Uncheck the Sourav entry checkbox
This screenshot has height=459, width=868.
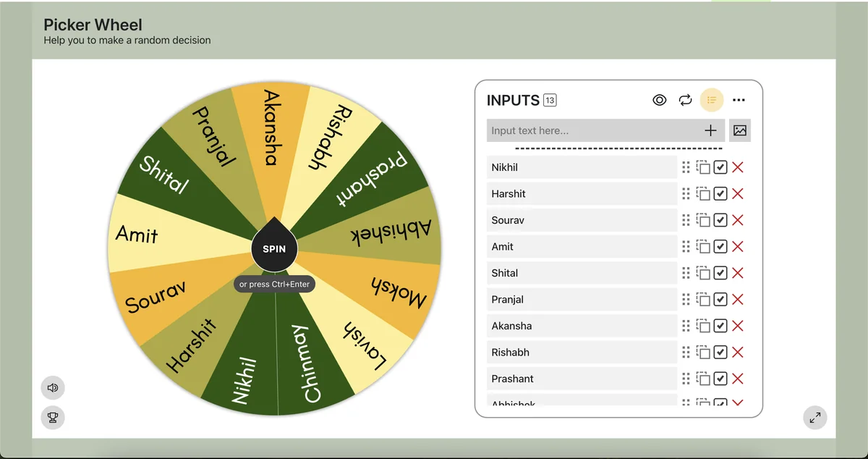pos(720,220)
